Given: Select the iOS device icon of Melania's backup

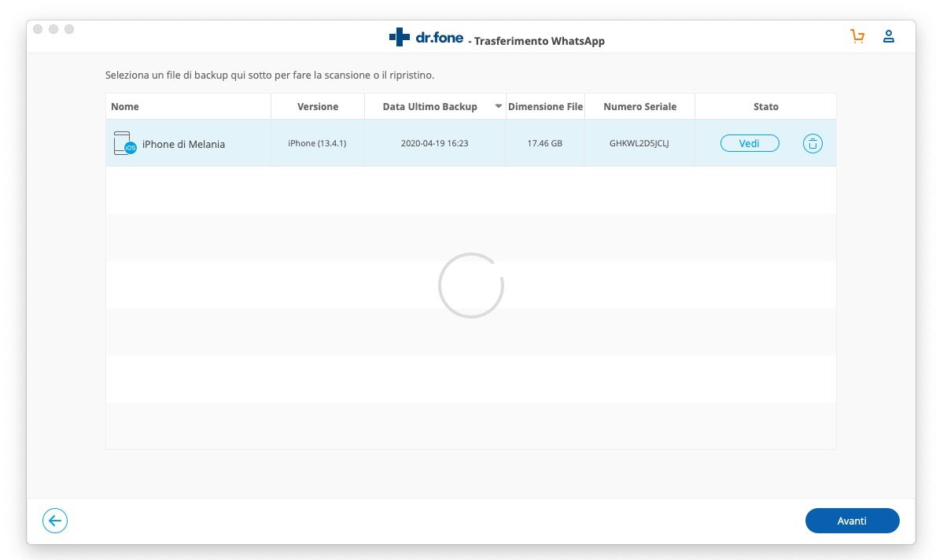Looking at the screenshot, I should (x=125, y=143).
